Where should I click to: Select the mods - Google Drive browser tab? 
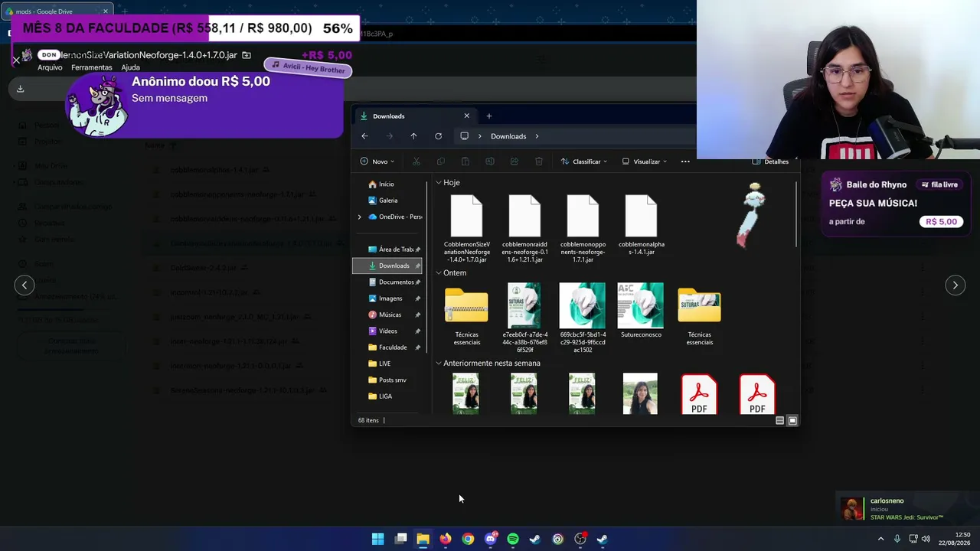57,11
